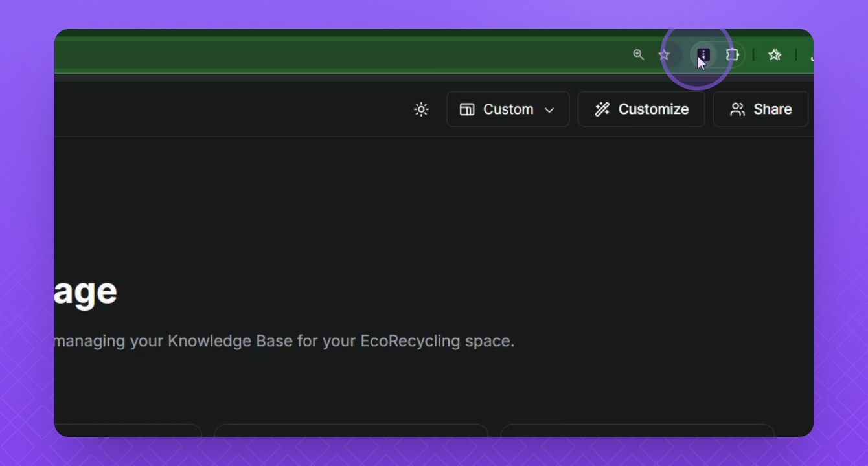Open the leftmost card at the bottom
868x466 pixels.
(x=130, y=430)
